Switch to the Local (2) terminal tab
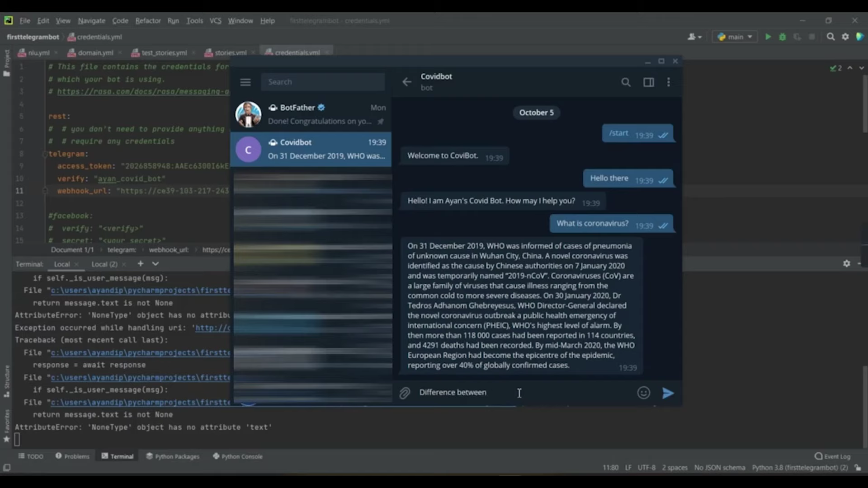The width and height of the screenshot is (868, 488). 104,264
